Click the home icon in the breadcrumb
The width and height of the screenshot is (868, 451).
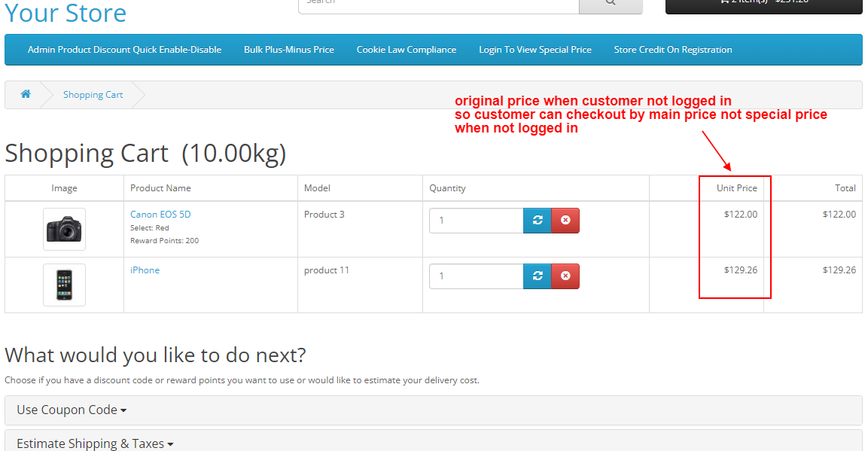[x=25, y=94]
